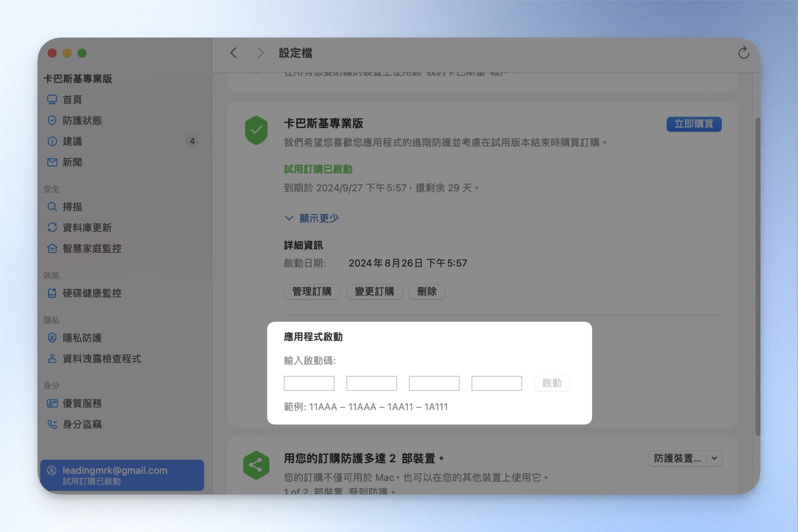The image size is (798, 532).
Task: Click the 卡巴斯基專業版 card title
Action: point(323,123)
